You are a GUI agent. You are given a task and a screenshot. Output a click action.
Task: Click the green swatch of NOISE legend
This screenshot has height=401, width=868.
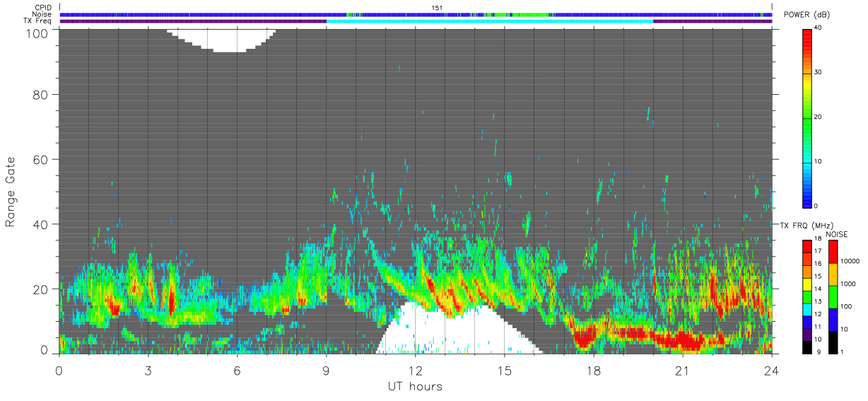tap(833, 296)
